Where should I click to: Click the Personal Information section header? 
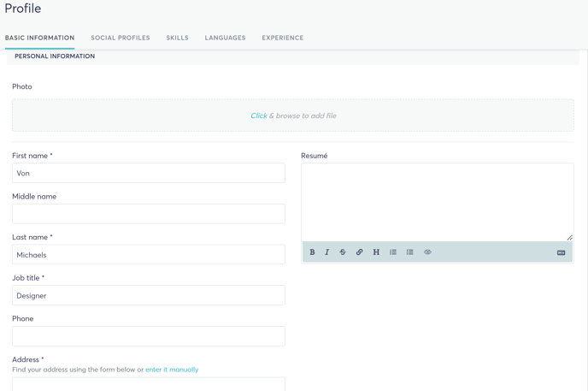tap(55, 56)
